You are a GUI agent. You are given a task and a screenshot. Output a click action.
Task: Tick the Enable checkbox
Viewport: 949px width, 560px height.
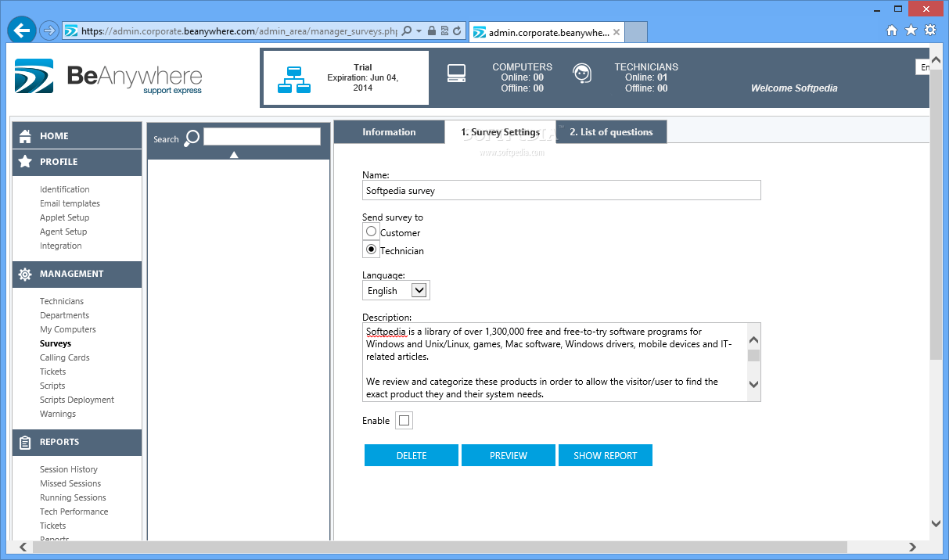coord(404,421)
